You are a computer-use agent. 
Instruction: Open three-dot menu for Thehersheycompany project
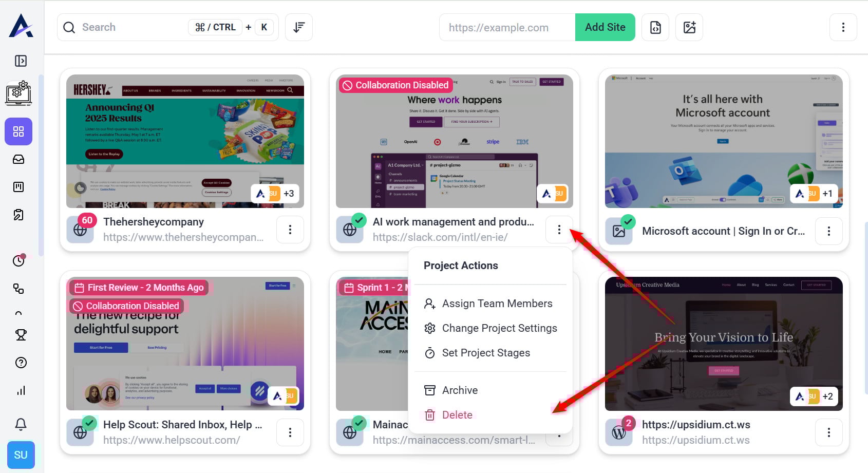(290, 230)
